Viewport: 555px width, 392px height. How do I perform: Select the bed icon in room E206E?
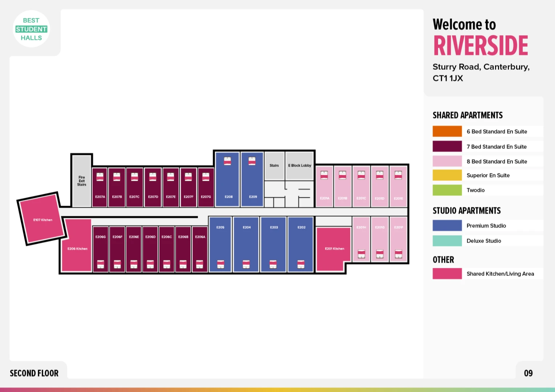(134, 264)
